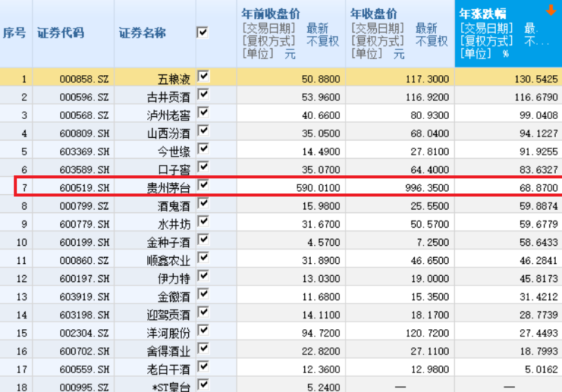562x392 pixels.
Task: Open 单位 元 setting under 年前收盘价
Action: 269,54
